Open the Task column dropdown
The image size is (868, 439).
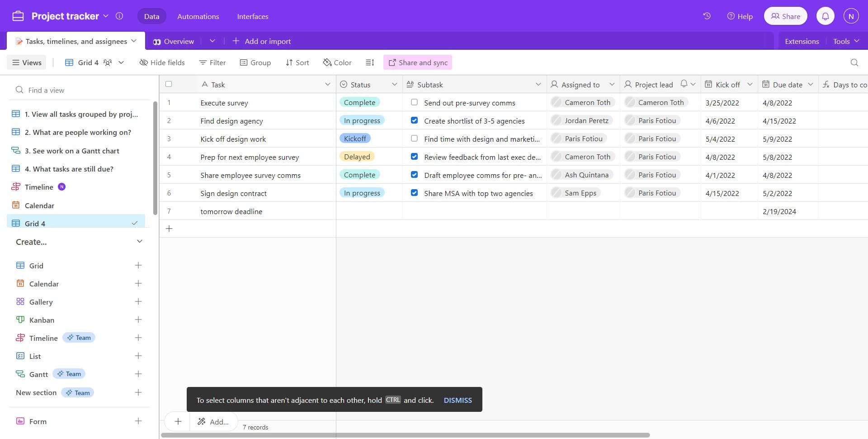tap(328, 84)
